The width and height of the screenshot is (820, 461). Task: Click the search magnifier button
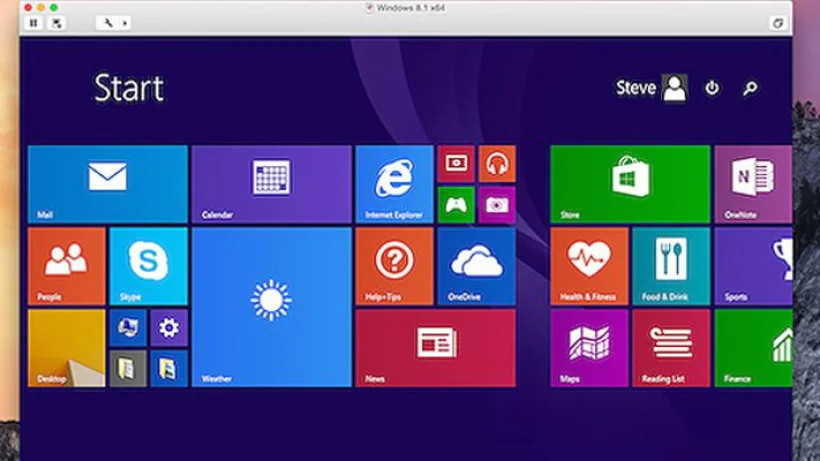pyautogui.click(x=750, y=88)
